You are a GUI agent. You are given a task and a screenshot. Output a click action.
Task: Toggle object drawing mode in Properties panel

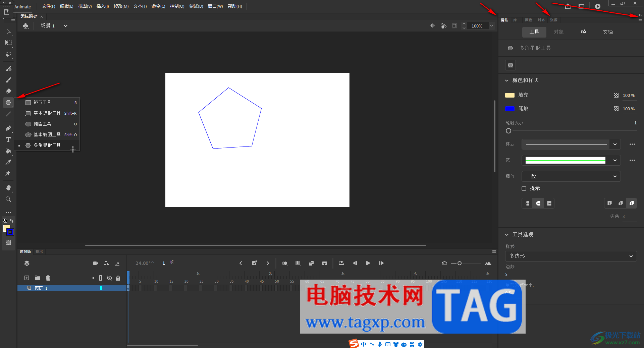click(511, 65)
